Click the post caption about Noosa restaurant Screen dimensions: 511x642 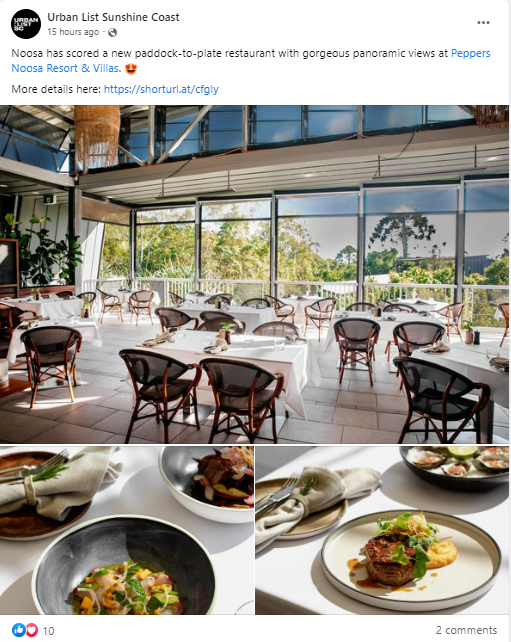point(251,61)
